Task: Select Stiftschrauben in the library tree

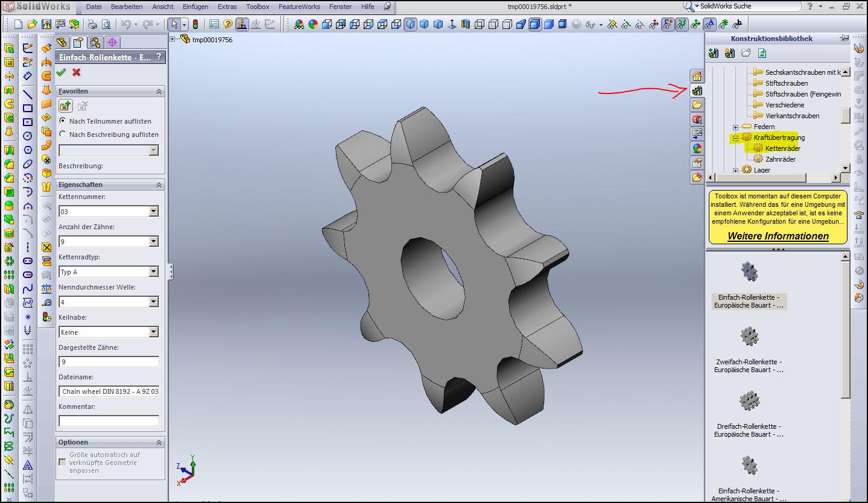Action: [x=787, y=83]
